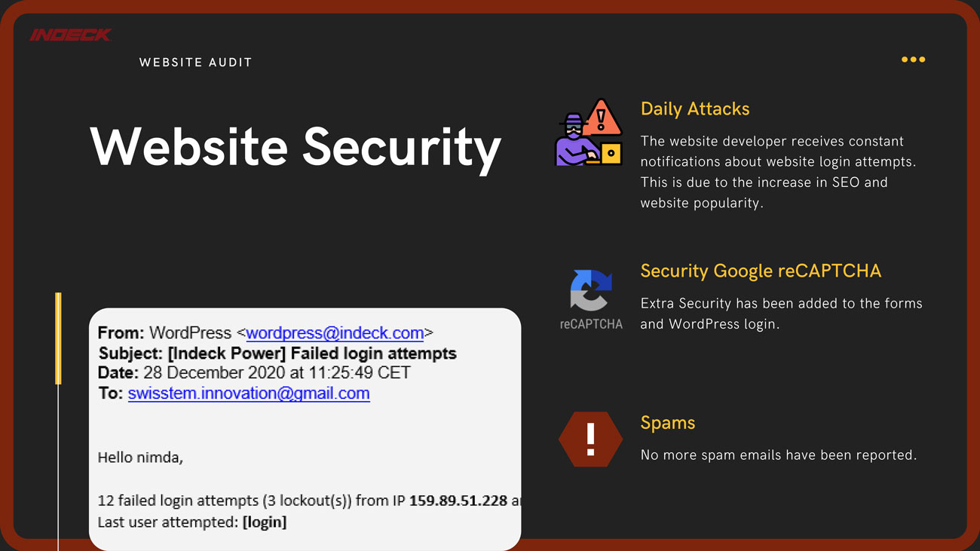Viewport: 980px width, 551px height.
Task: Click the email screenshot thumbnail
Action: [x=305, y=428]
